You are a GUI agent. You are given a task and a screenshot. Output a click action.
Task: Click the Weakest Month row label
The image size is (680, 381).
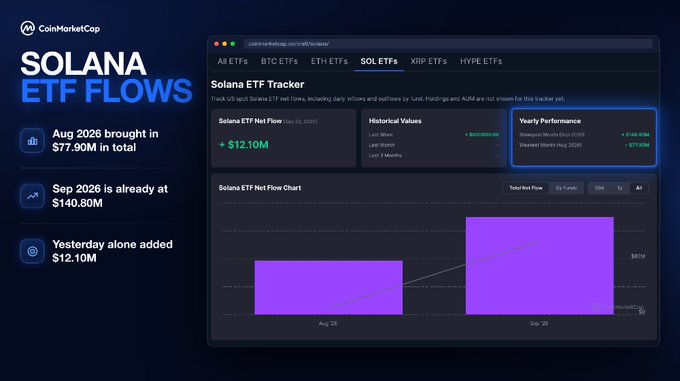pos(550,145)
